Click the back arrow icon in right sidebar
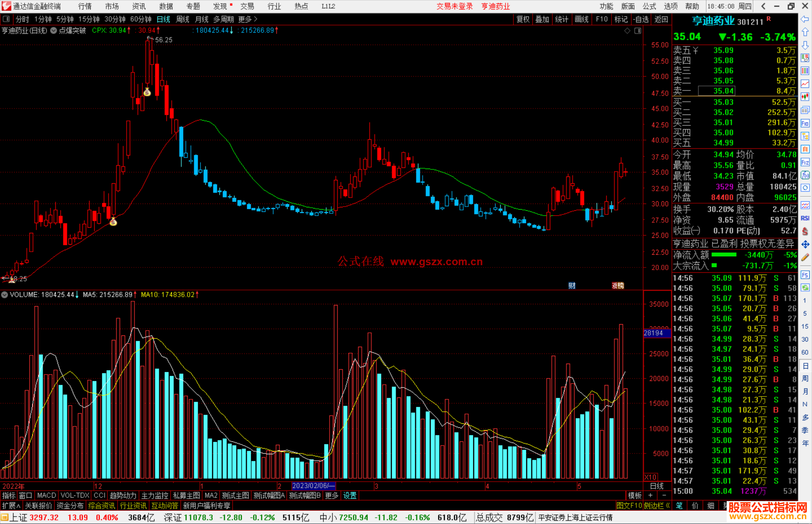This screenshot has height=524, width=812. 805,19
